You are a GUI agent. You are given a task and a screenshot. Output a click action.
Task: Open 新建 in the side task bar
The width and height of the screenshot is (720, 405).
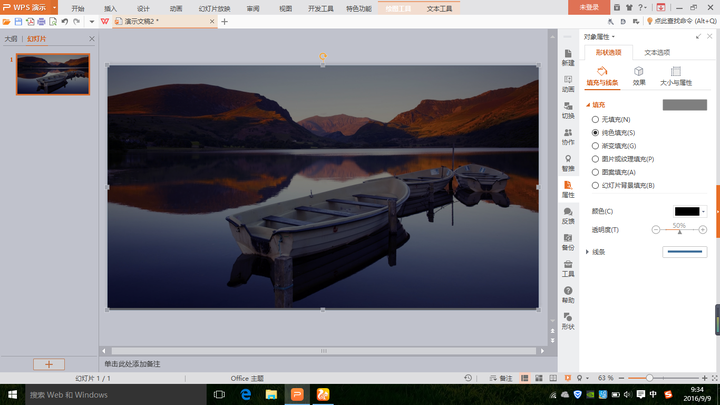[x=568, y=58]
